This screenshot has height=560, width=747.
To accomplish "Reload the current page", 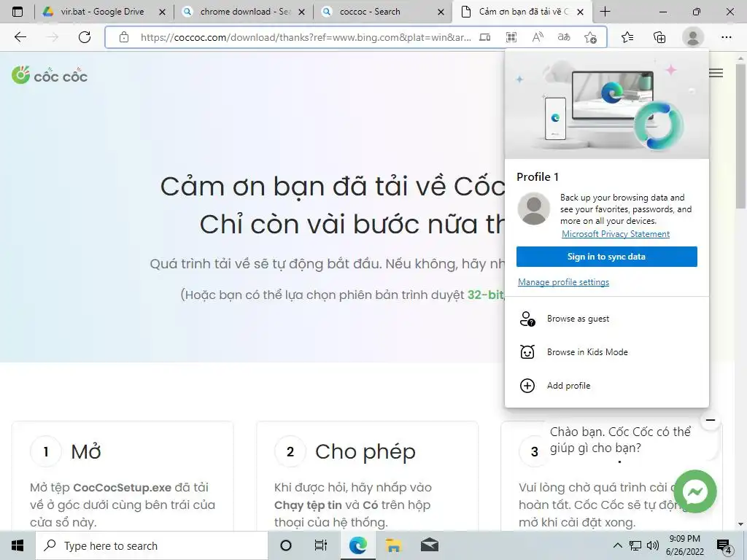I will [85, 37].
